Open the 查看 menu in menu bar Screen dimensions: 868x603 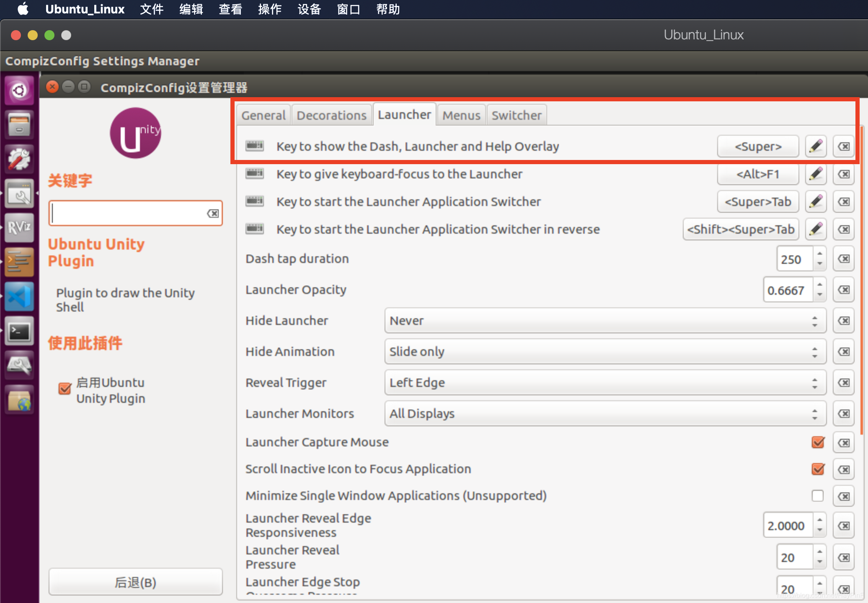coord(230,9)
